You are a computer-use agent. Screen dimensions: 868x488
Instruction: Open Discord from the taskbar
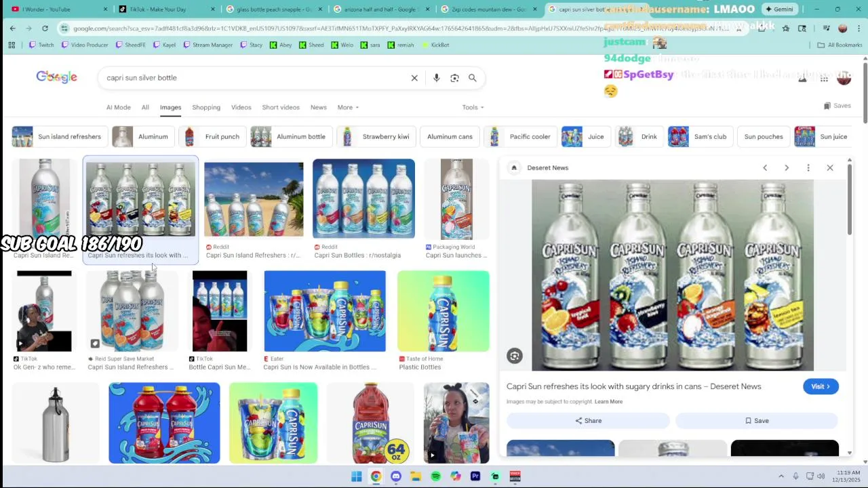[396, 476]
